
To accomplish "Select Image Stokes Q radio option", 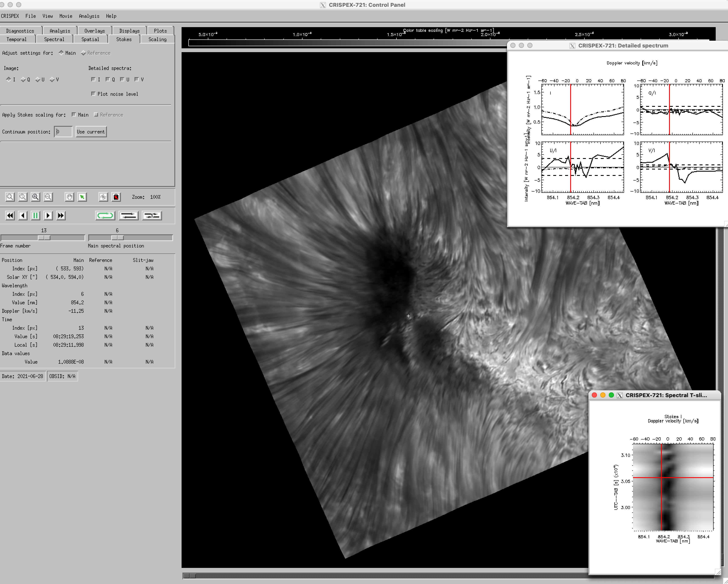I will pyautogui.click(x=23, y=80).
